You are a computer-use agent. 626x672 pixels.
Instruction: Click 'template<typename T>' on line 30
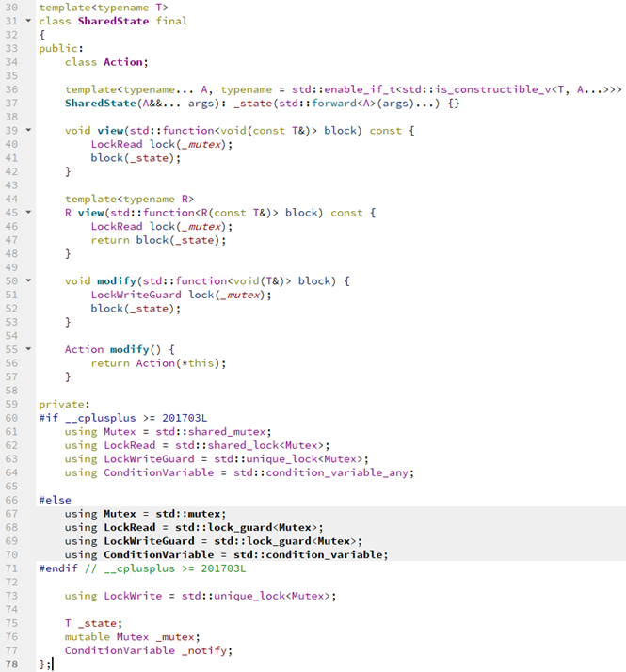click(x=104, y=8)
